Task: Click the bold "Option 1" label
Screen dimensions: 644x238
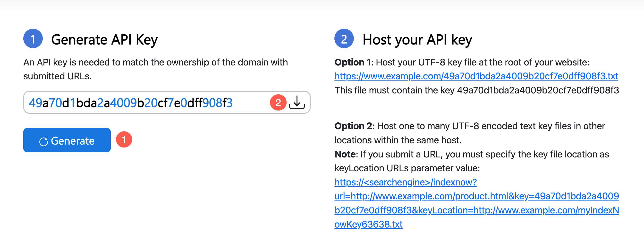Action: (x=353, y=62)
